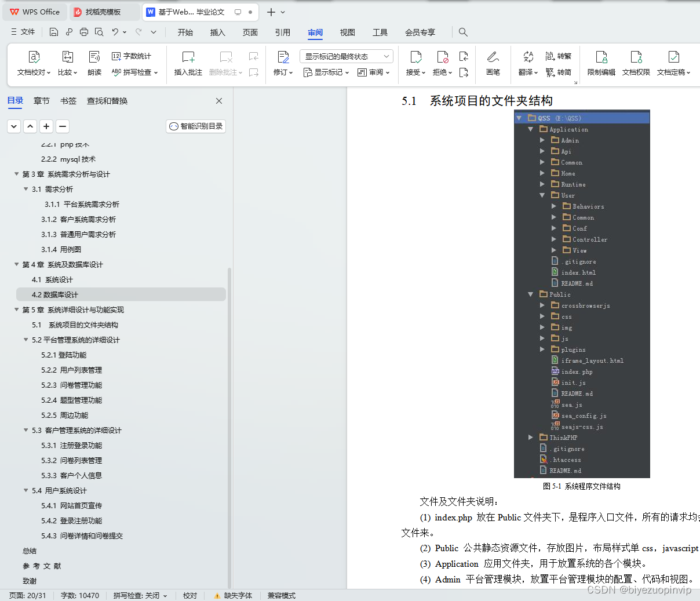Open the 显示标记的最终状态 dropdown

pos(346,56)
